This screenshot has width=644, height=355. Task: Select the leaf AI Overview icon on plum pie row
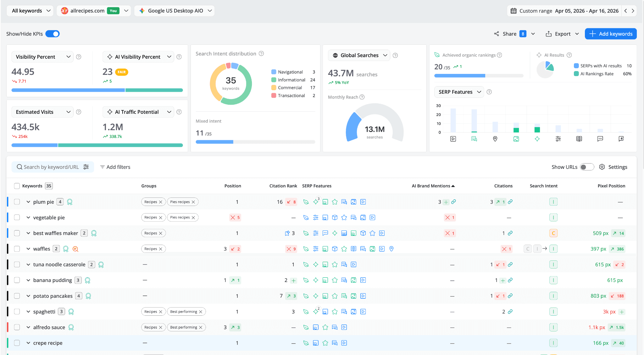pos(306,202)
